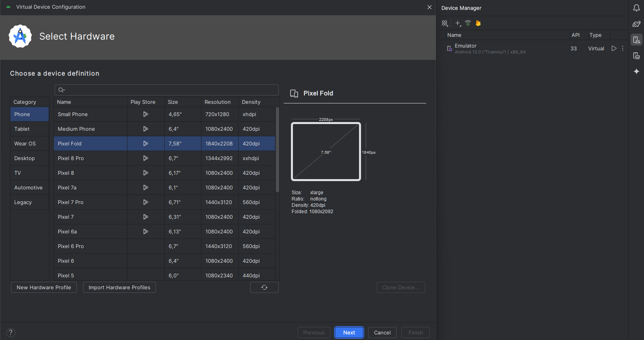Open help with question mark button

pos(11,332)
